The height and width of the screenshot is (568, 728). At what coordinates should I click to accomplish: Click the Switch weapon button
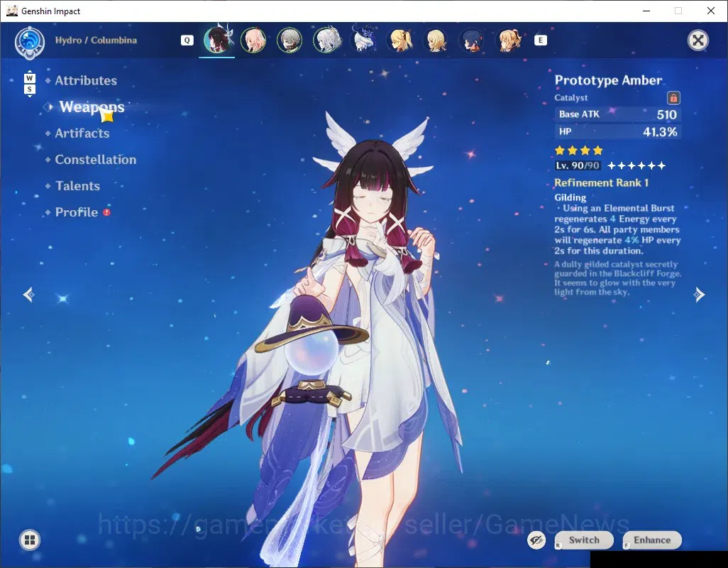pyautogui.click(x=584, y=540)
